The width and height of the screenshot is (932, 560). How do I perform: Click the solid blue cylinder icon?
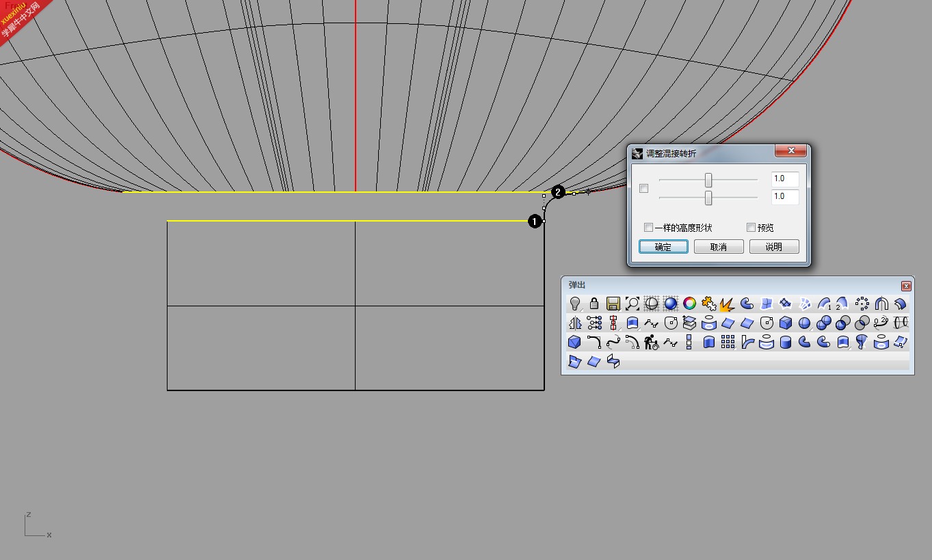786,342
